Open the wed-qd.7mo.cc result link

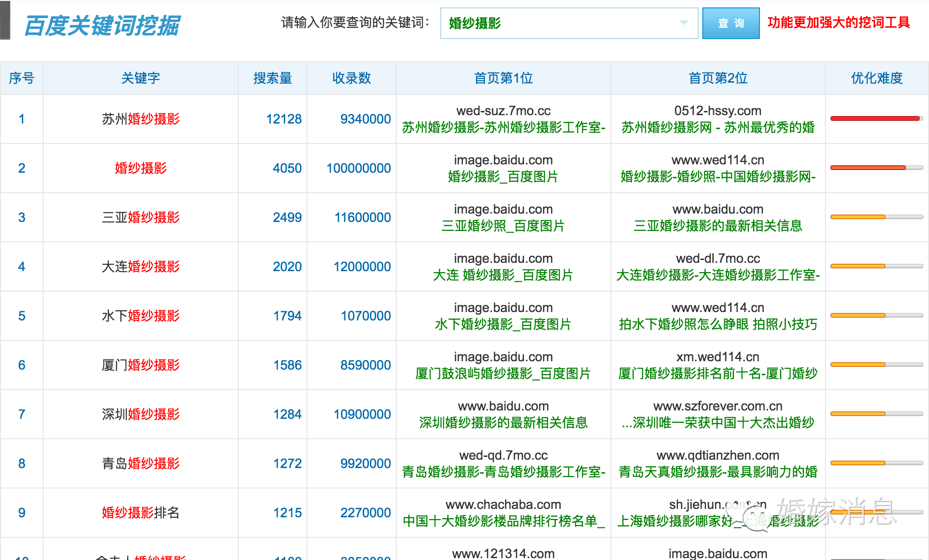click(504, 455)
